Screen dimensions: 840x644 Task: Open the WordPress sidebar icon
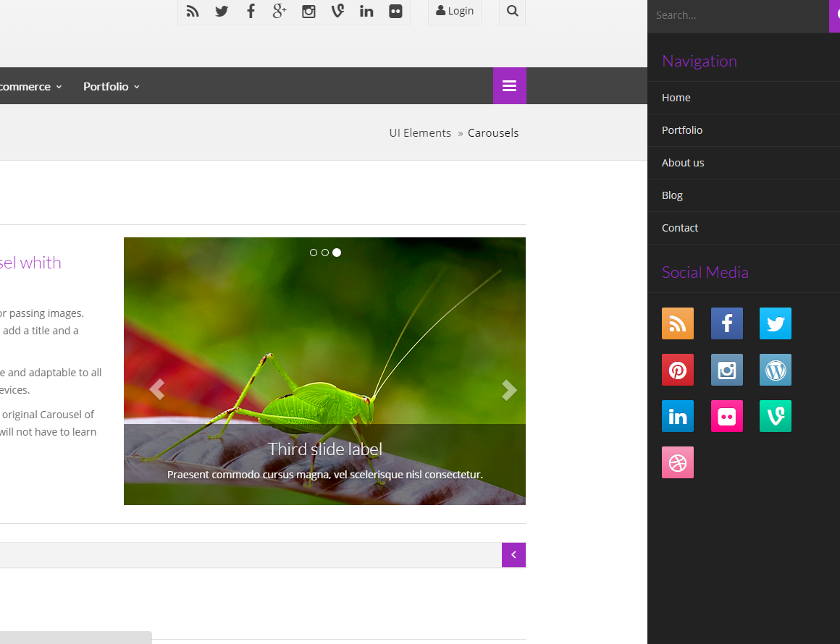pos(775,370)
